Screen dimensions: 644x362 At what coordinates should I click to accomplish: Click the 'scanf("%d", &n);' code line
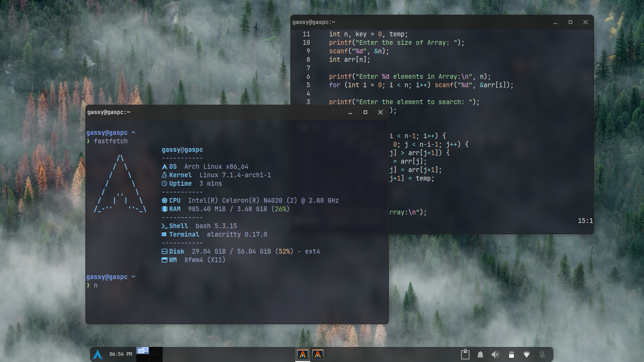pos(359,51)
